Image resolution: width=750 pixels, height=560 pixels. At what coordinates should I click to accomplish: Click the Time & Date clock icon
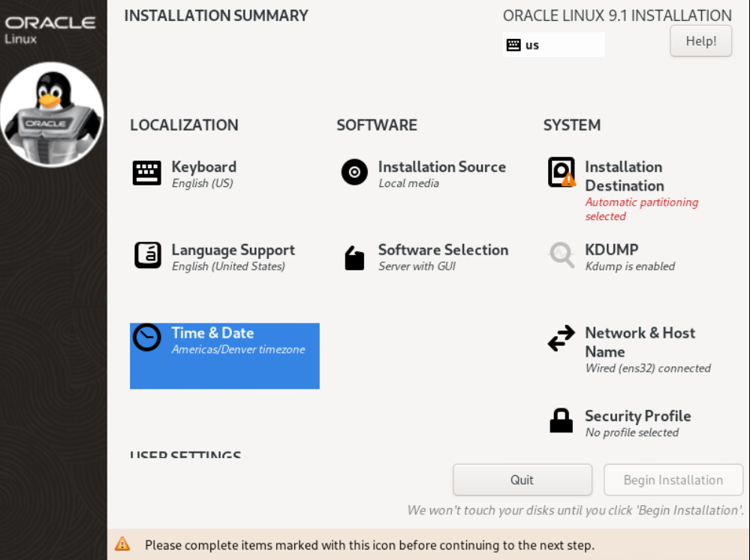(147, 338)
